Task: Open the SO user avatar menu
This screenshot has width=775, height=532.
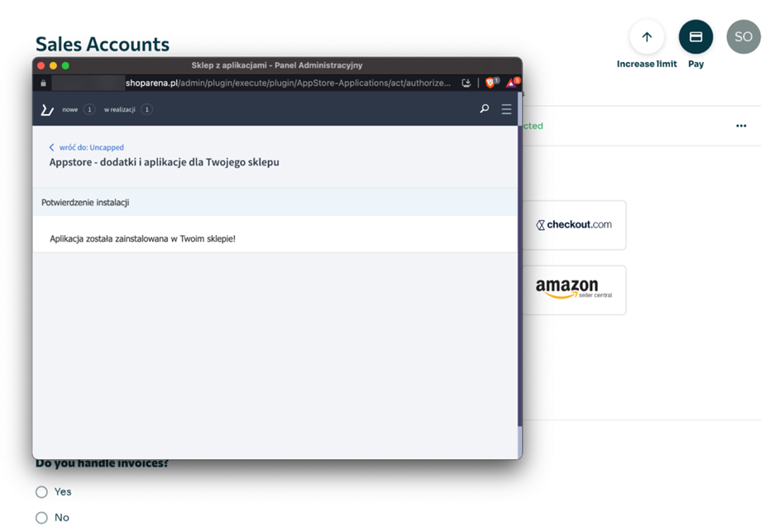Action: coord(743,37)
